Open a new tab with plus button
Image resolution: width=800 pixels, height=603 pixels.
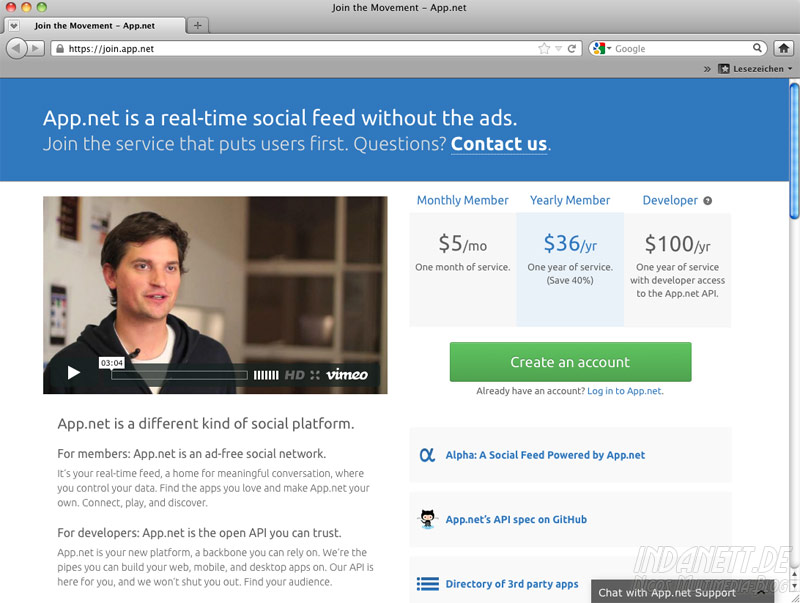pyautogui.click(x=197, y=25)
